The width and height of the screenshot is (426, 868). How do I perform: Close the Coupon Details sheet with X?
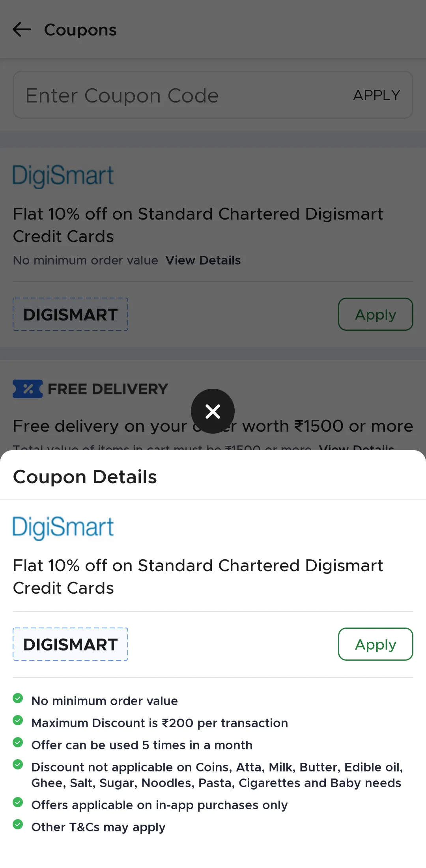coord(213,411)
